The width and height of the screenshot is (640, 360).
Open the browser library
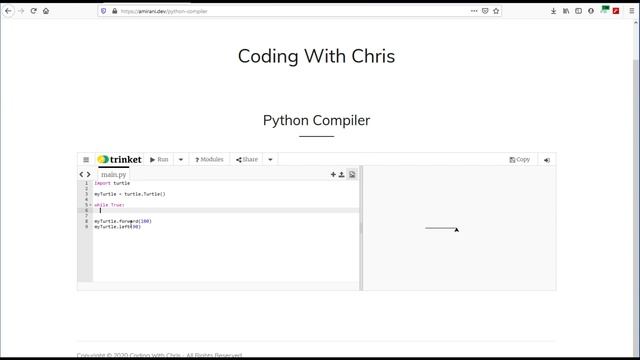566,11
